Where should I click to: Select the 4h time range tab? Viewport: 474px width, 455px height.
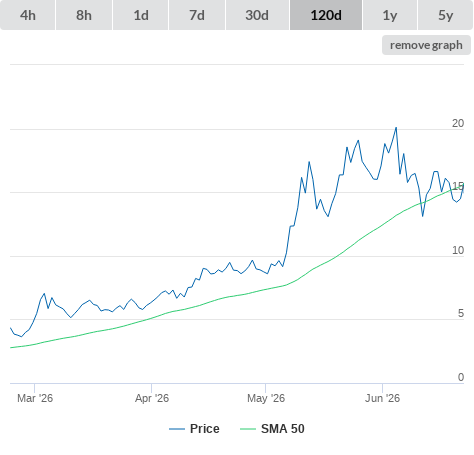(28, 15)
